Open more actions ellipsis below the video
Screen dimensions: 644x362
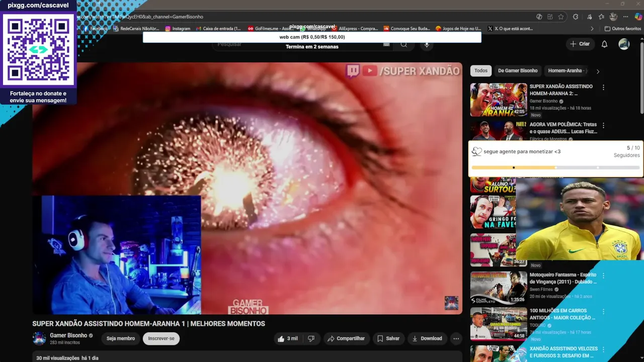pyautogui.click(x=456, y=338)
